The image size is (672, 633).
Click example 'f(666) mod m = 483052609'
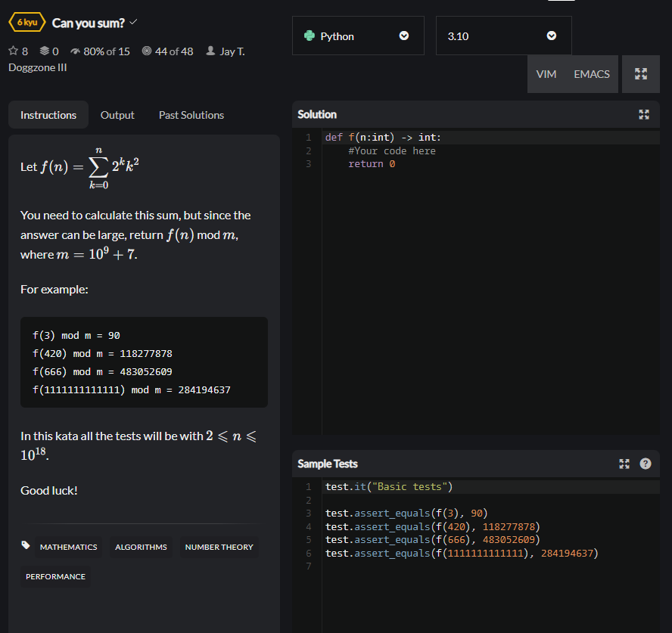click(x=102, y=372)
